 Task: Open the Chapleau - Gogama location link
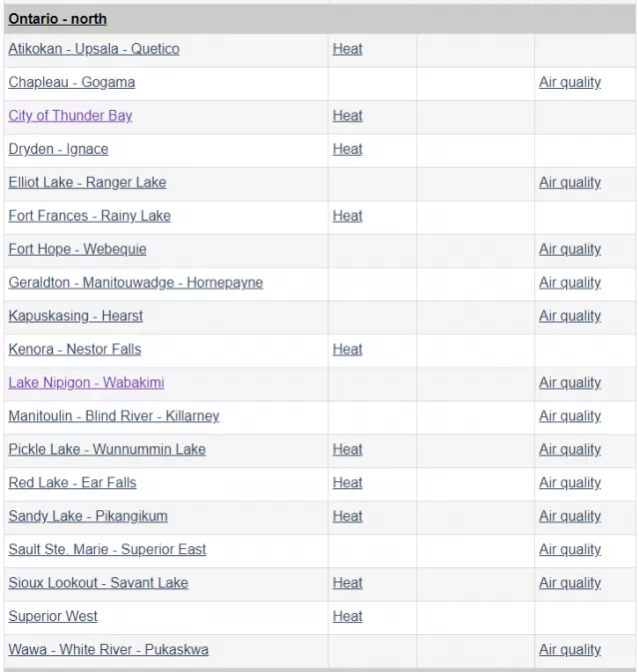72,82
